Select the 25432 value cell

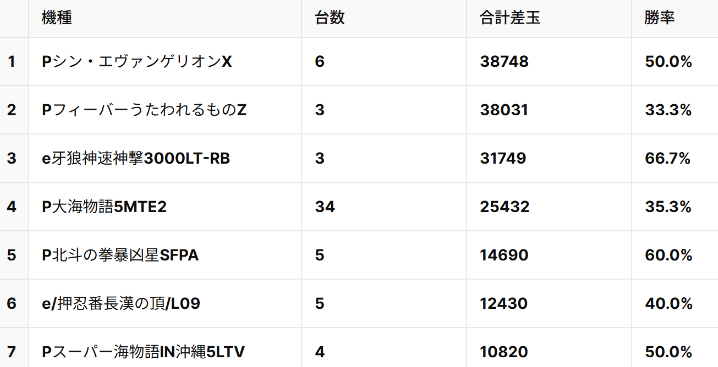coord(549,207)
